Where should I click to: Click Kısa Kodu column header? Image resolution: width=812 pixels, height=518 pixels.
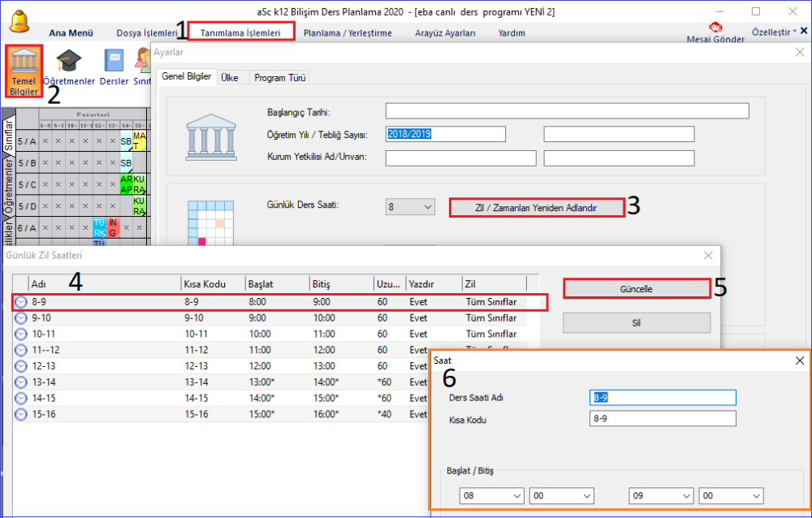(x=213, y=284)
